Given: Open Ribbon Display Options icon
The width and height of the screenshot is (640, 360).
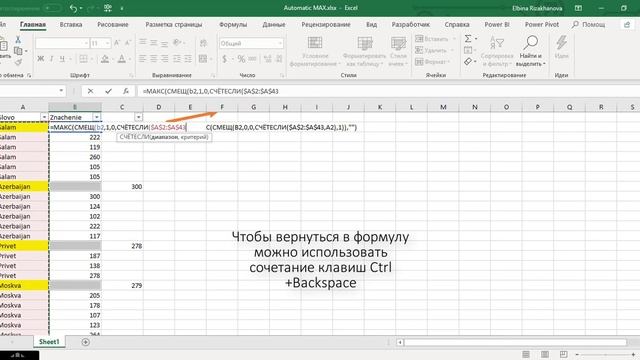Looking at the screenshot, I should [x=578, y=8].
